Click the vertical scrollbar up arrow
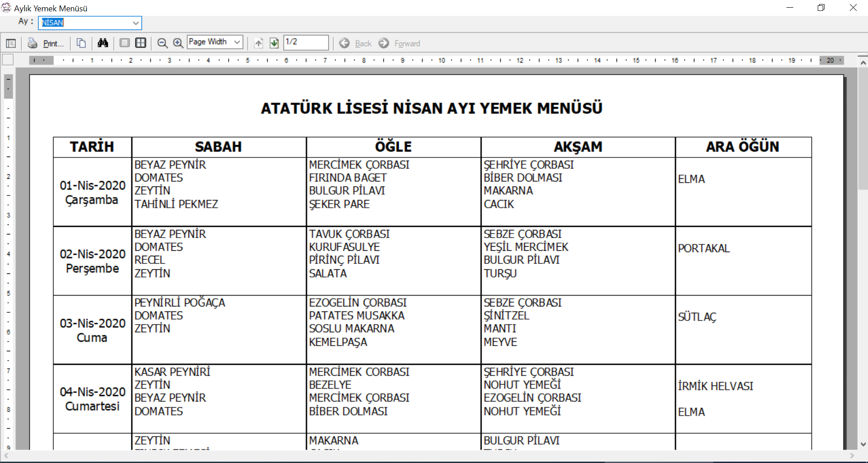Viewport: 868px width, 463px height. (863, 62)
